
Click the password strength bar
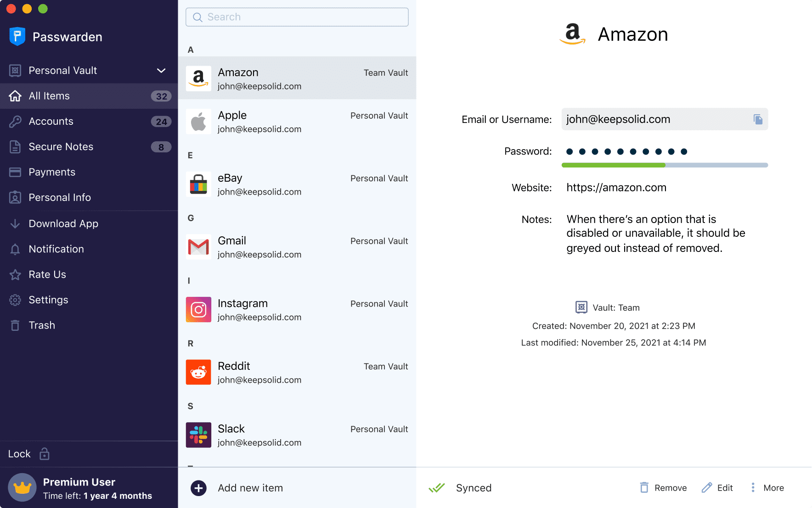coord(664,165)
